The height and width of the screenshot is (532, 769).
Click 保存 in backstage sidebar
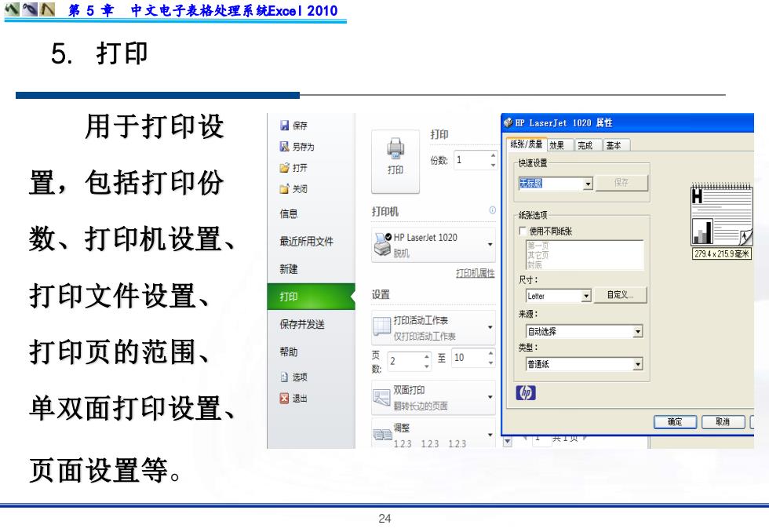coord(300,126)
